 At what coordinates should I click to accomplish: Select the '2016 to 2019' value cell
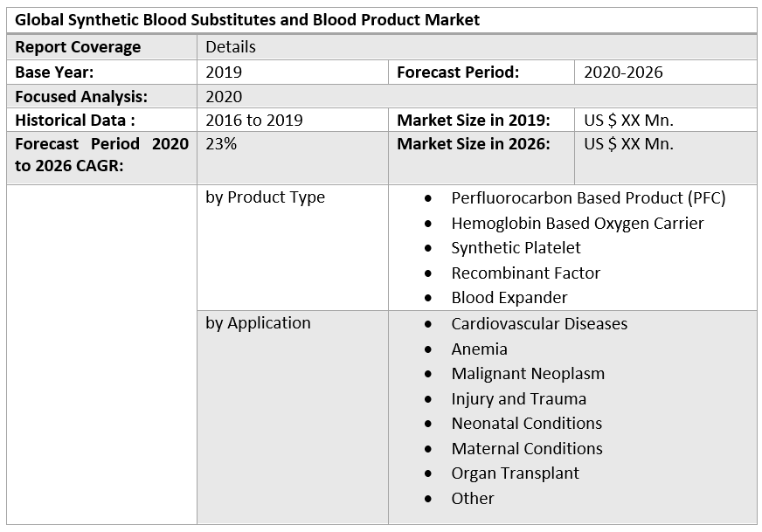(254, 121)
